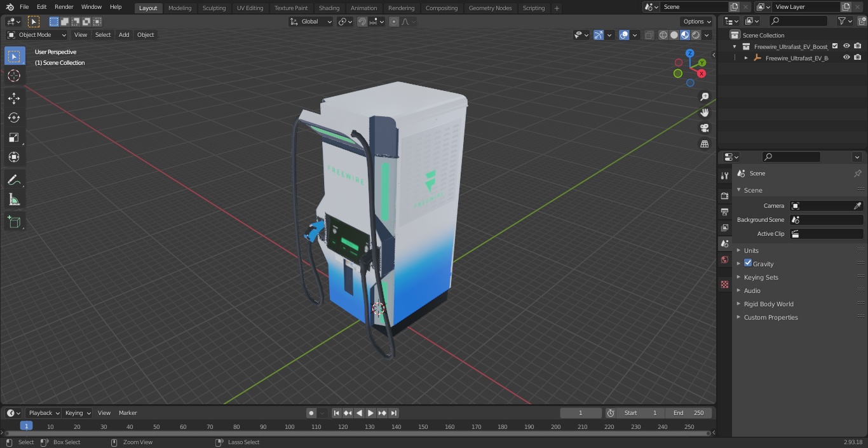The image size is (868, 448).
Task: Disable render camera for Freewire_Ultrafast_EV_B object
Action: tap(858, 57)
